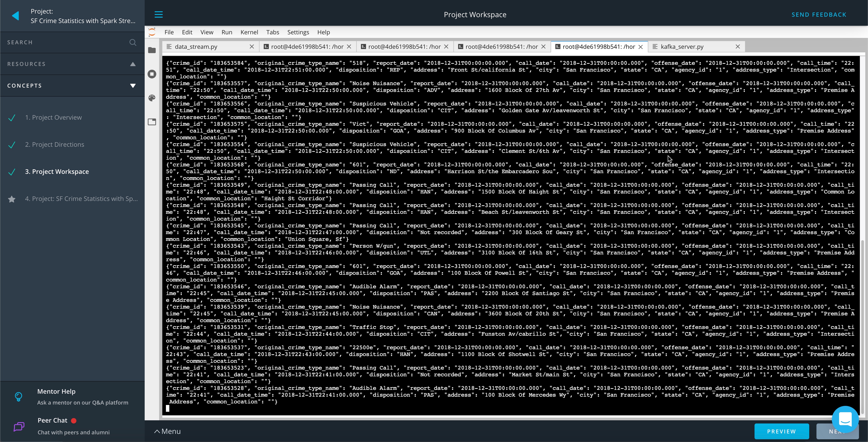
Task: Open the Run menu
Action: pyautogui.click(x=226, y=32)
